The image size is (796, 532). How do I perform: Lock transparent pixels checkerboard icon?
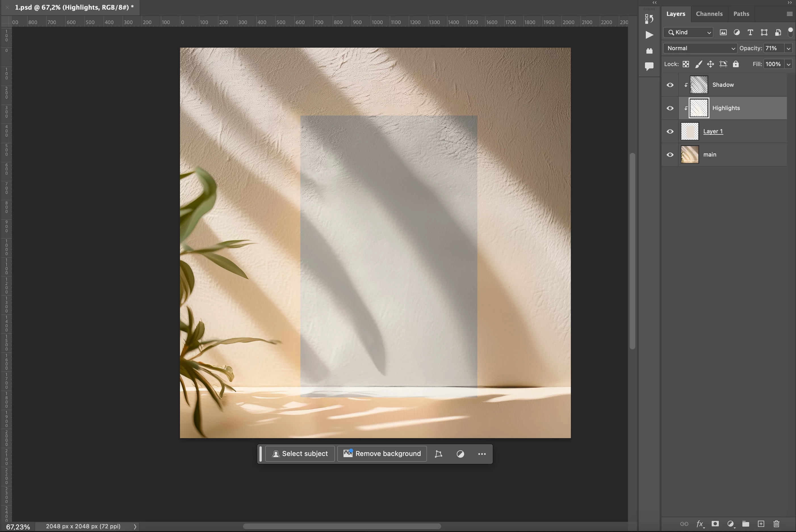(x=686, y=64)
